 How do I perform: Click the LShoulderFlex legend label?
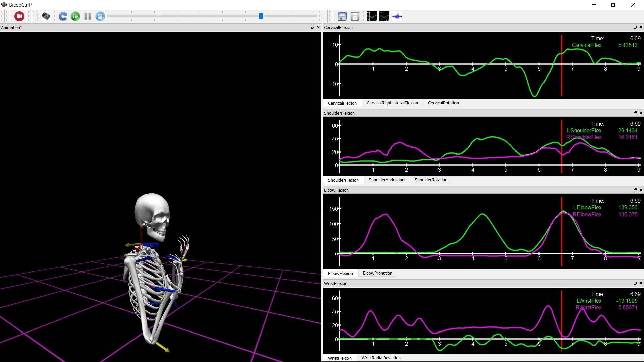click(x=584, y=130)
